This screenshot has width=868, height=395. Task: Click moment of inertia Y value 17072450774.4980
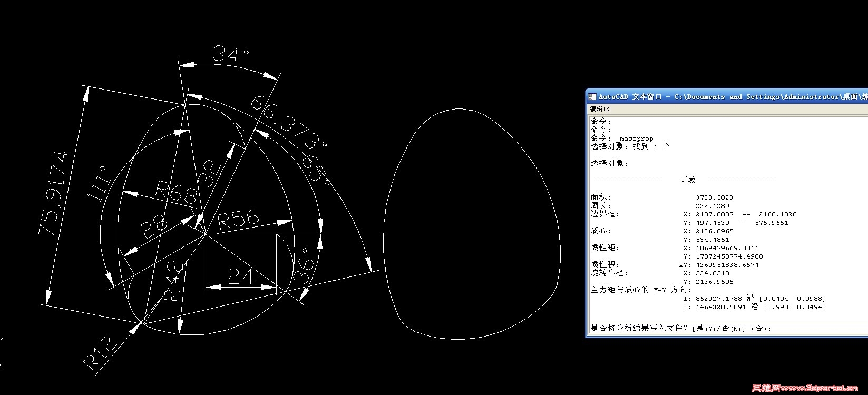[729, 256]
